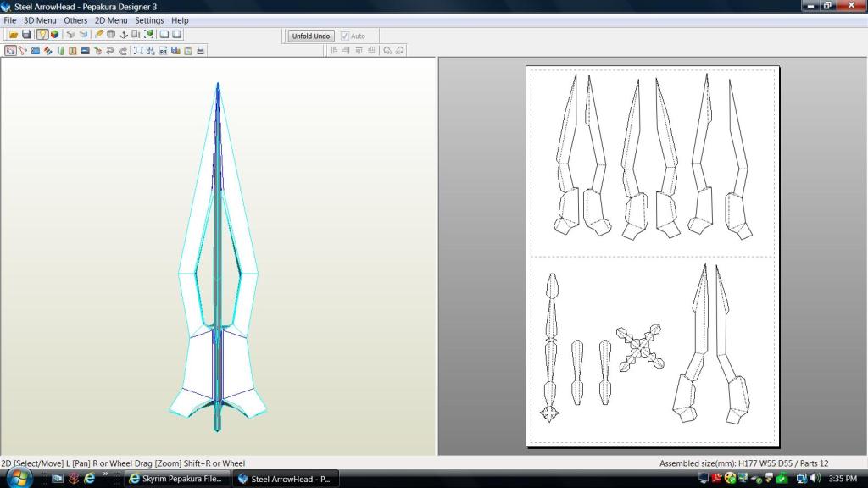Click the icon marked RT in toolbar
The image size is (868, 488).
coord(164,51)
